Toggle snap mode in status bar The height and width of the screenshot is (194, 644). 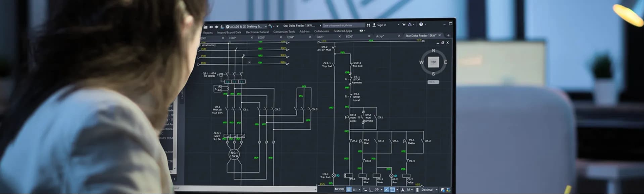pyautogui.click(x=355, y=189)
